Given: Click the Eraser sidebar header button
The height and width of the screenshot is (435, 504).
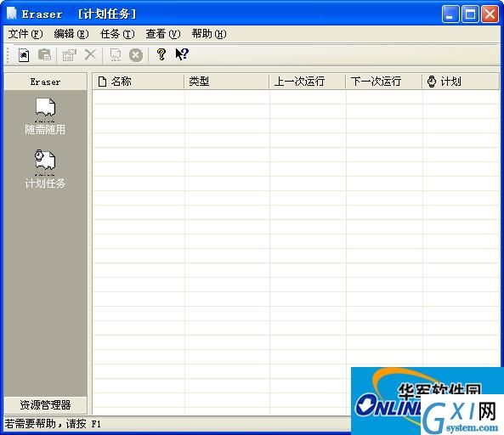Looking at the screenshot, I should pos(45,82).
